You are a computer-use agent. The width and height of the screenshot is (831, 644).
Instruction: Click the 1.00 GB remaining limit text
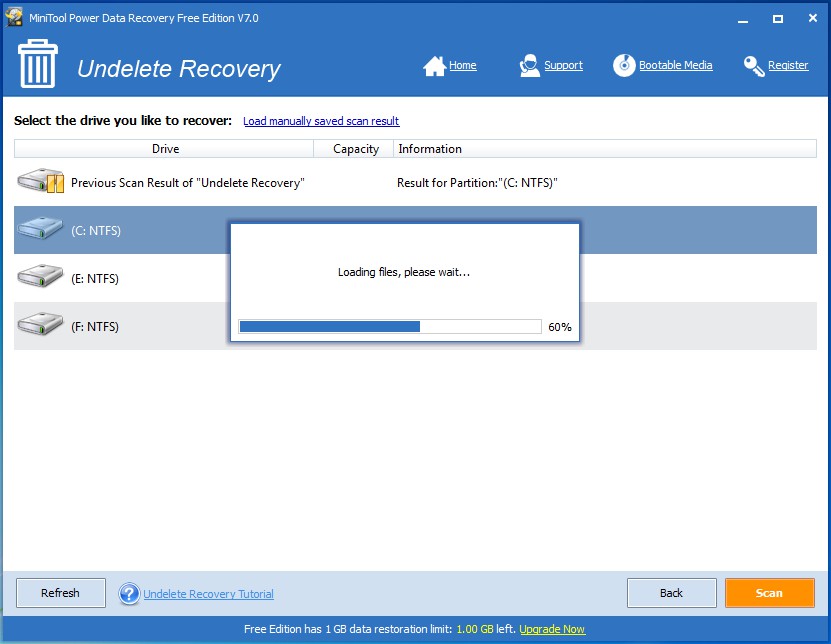point(475,629)
